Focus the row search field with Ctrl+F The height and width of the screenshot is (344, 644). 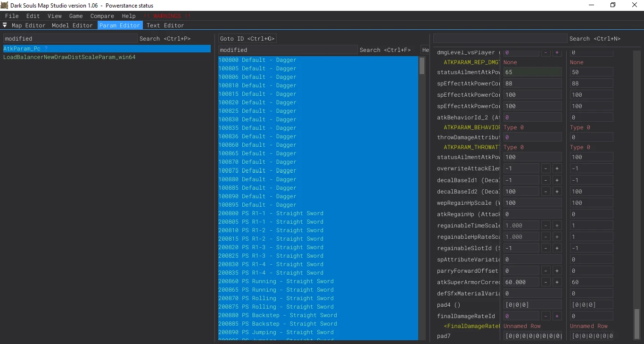tap(288, 50)
